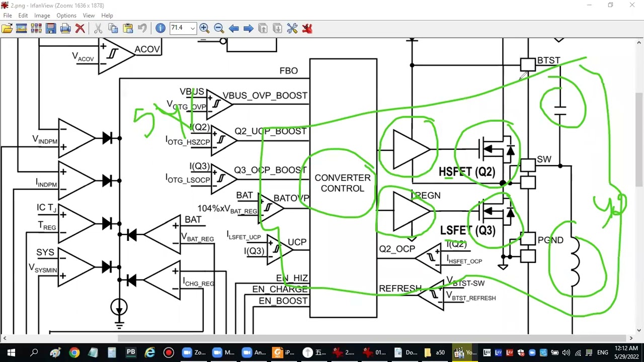Viewport: 644px width, 362px height.
Task: Click the previous page icon
Action: pyautogui.click(x=263, y=29)
